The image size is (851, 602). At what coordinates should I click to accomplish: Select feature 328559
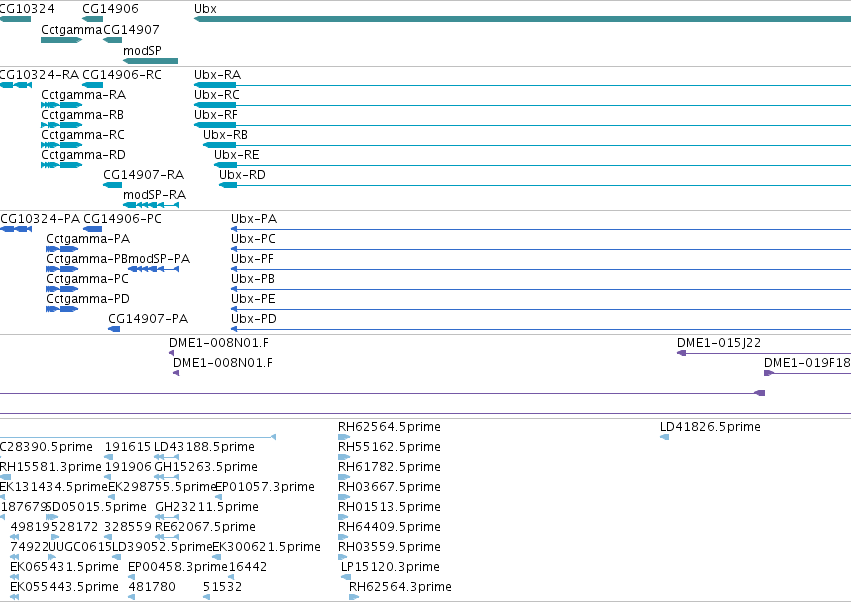coord(108,537)
